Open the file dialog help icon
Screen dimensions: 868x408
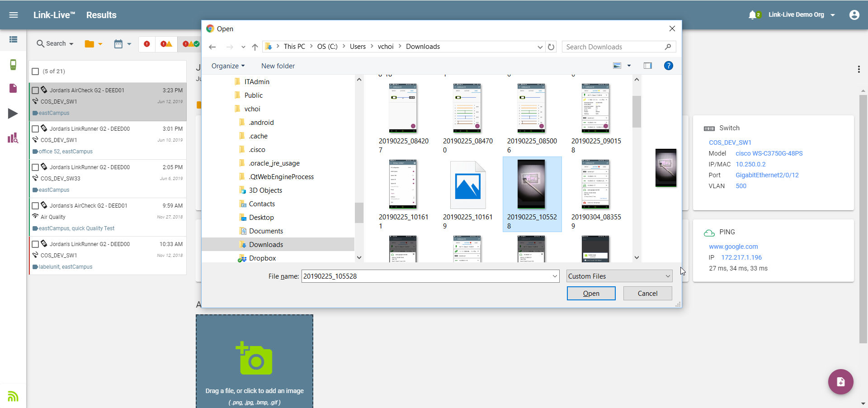668,66
